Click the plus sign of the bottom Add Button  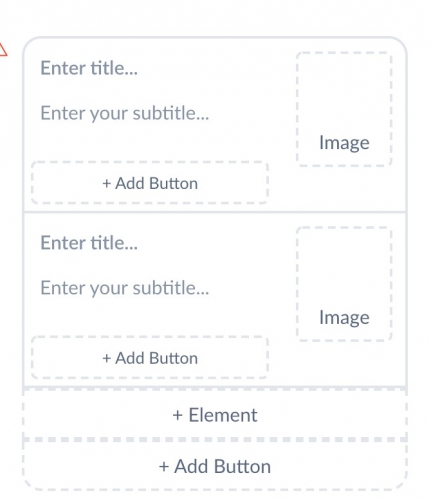[164, 467]
